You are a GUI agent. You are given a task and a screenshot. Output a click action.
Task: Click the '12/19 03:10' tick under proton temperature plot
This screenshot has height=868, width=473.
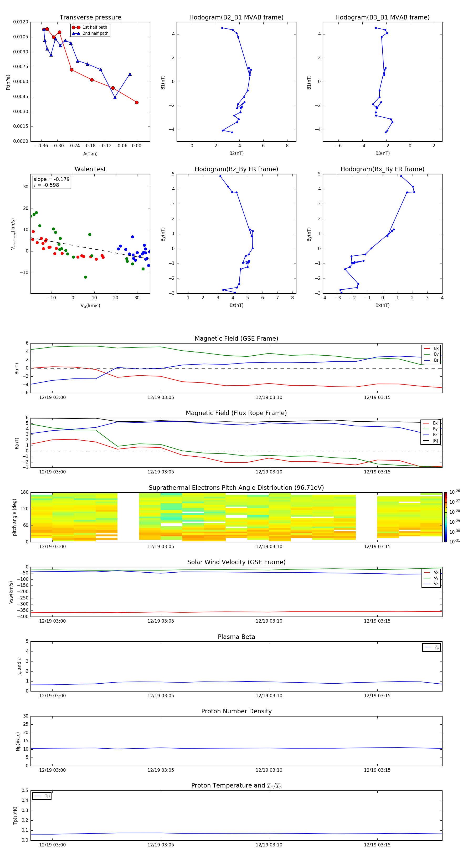(x=269, y=845)
